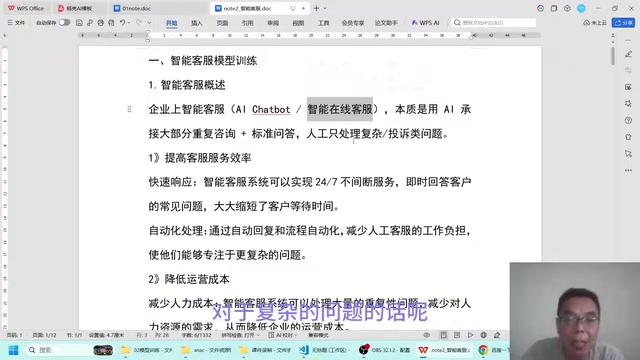Click the window layout icon in title bar
Screen dimensions: 640x360
(554, 8)
